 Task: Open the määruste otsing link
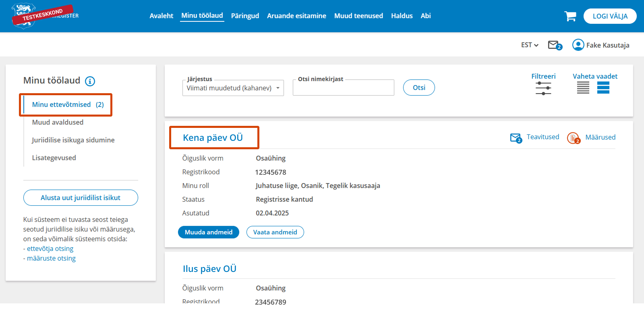51,258
